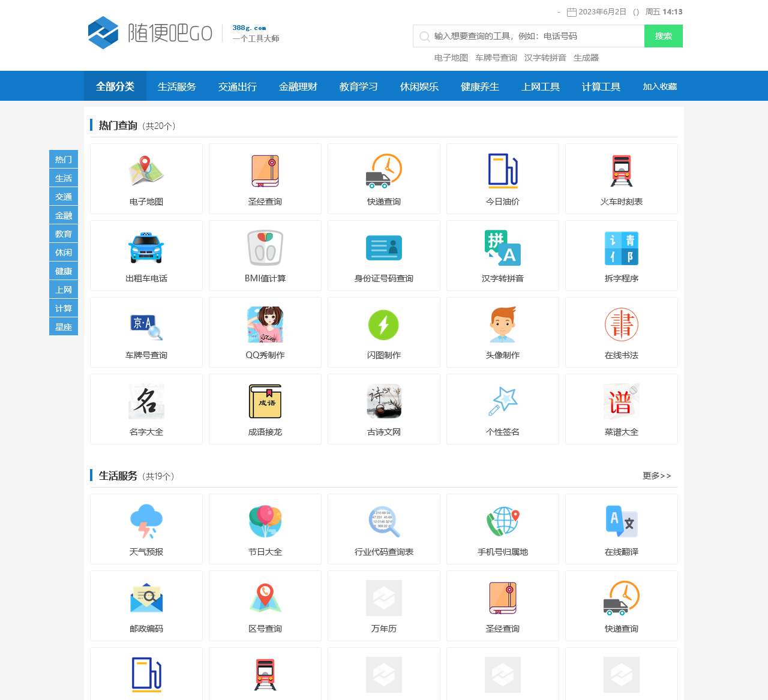The width and height of the screenshot is (768, 700).
Task: Click 更多>> beside the 生活服务 heading
Action: [657, 476]
